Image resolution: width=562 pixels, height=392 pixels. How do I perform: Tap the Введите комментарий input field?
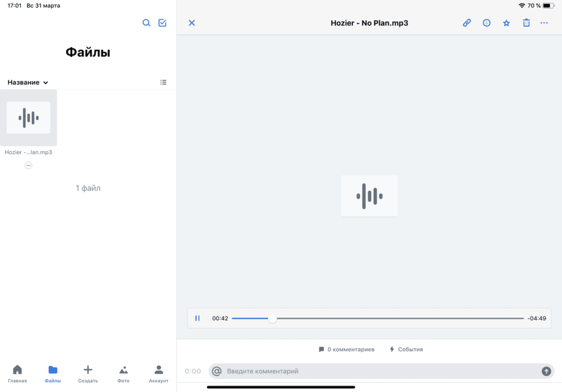coord(379,371)
